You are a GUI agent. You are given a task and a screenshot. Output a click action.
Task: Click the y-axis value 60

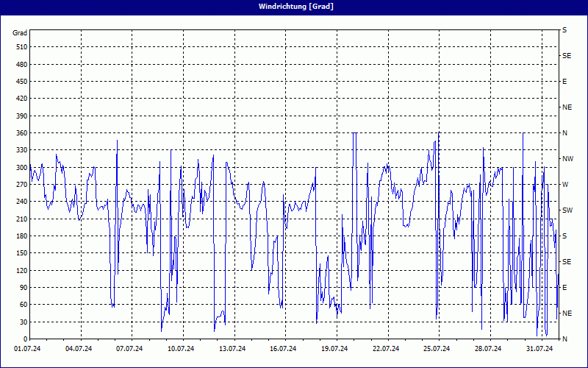coord(24,305)
